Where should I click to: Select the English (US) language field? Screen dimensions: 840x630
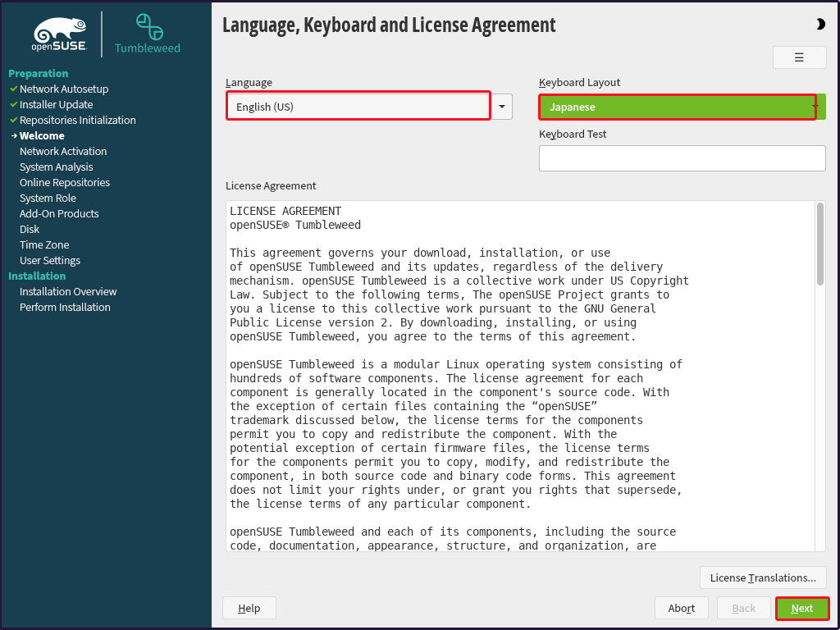[x=358, y=106]
